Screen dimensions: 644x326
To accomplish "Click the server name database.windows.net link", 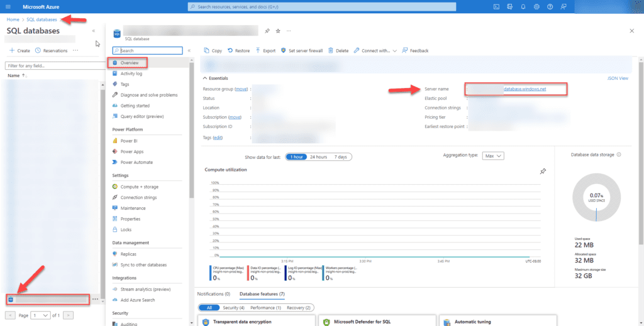I will click(525, 89).
